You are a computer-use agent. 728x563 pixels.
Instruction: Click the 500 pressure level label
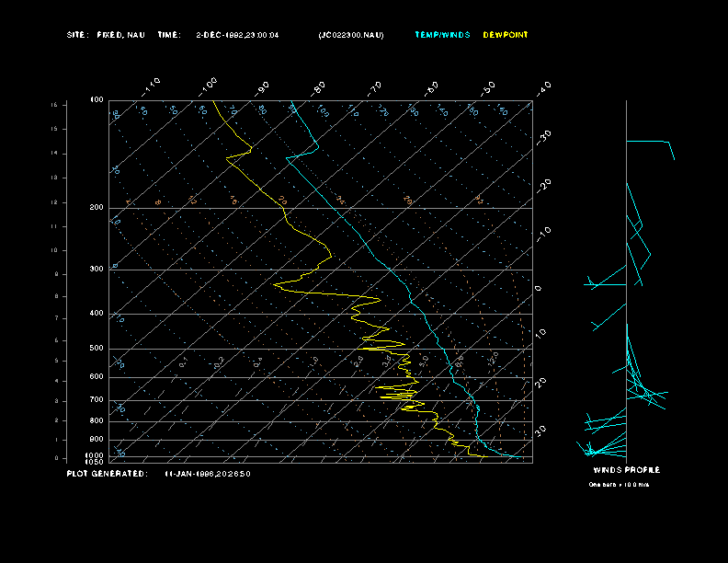[x=97, y=348]
